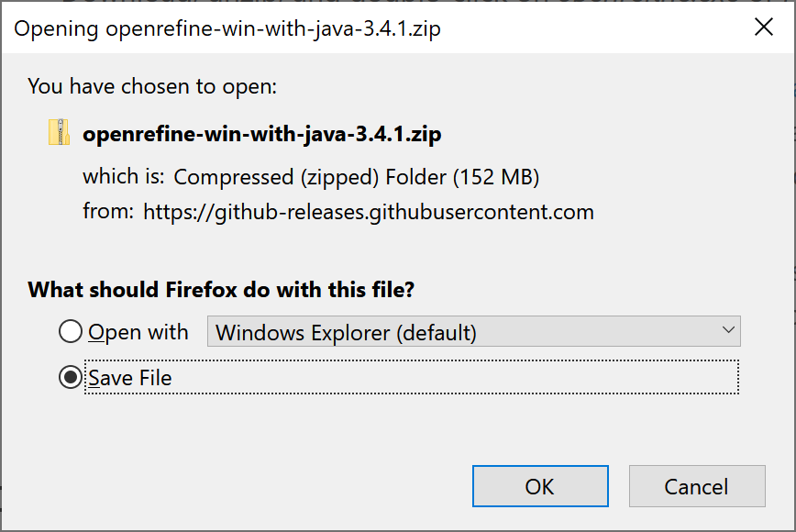Dismiss the dialog using Cancel

pyautogui.click(x=697, y=485)
